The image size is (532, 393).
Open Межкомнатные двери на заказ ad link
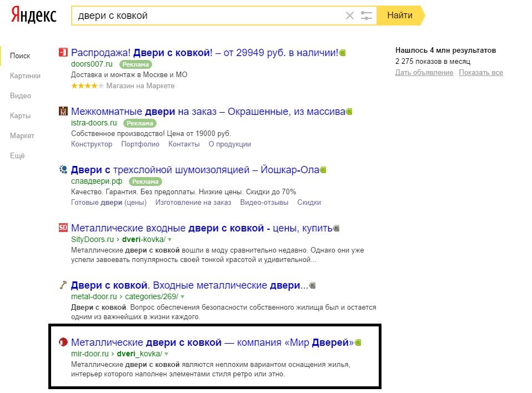click(208, 111)
